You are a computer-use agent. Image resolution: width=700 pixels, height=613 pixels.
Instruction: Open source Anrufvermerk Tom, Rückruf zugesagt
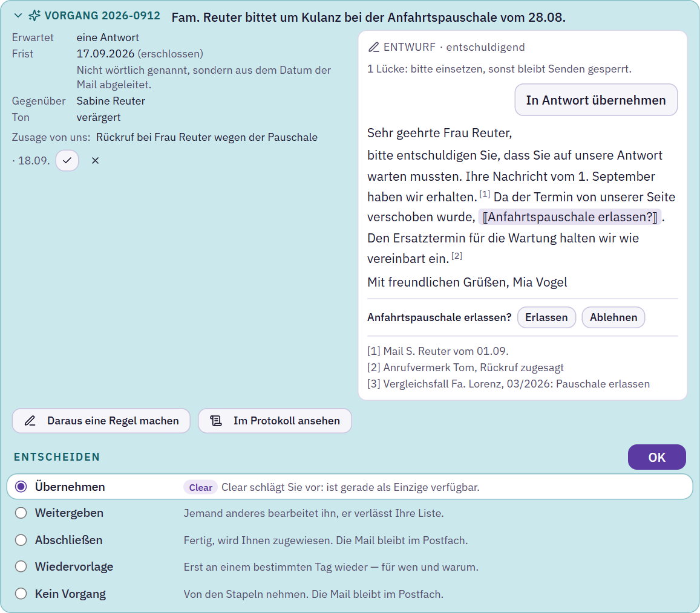coord(466,368)
